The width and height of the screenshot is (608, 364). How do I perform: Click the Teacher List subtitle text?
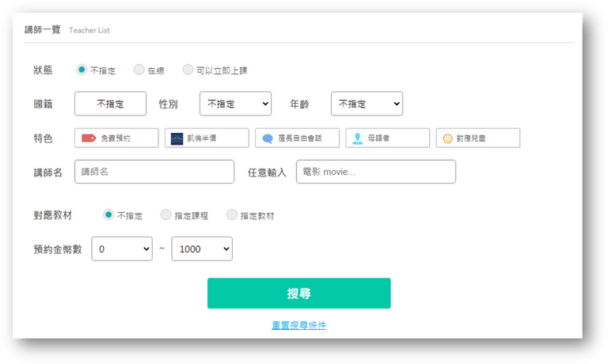tap(89, 30)
